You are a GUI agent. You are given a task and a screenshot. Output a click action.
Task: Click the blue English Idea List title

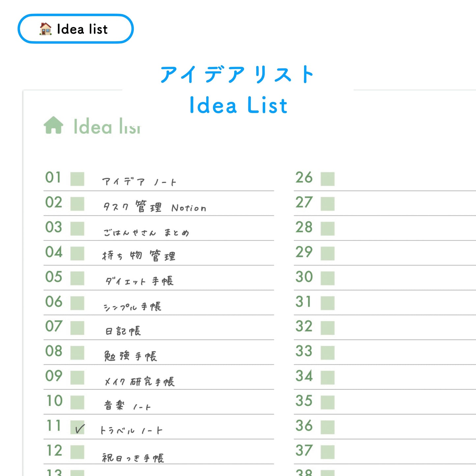(x=238, y=105)
